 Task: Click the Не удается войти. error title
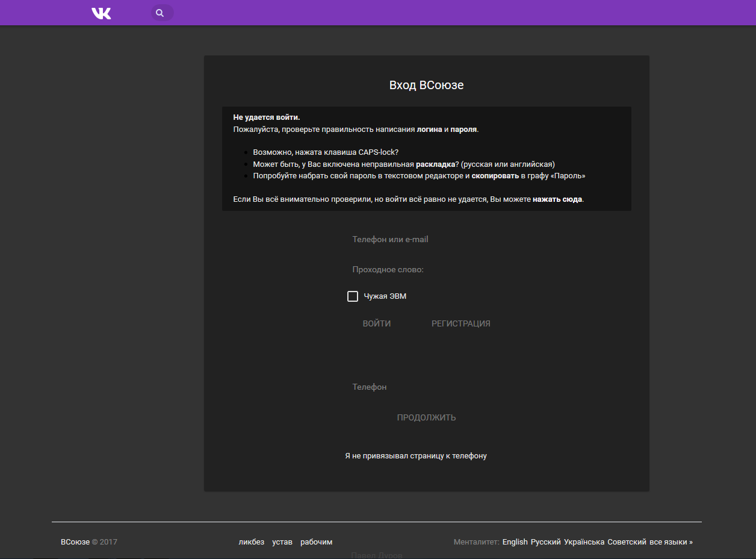267,117
